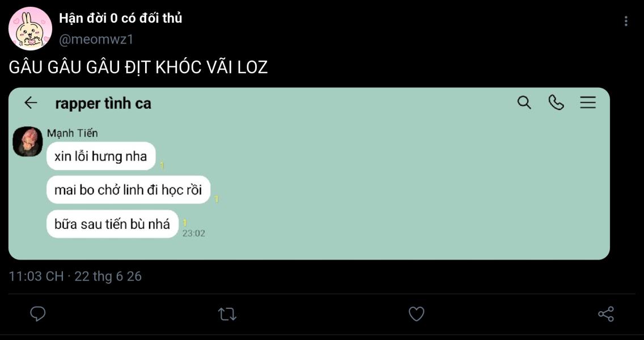Screen dimensions: 644x340
Task: Click Mạnh Tiến's chat avatar
Action: 28,142
